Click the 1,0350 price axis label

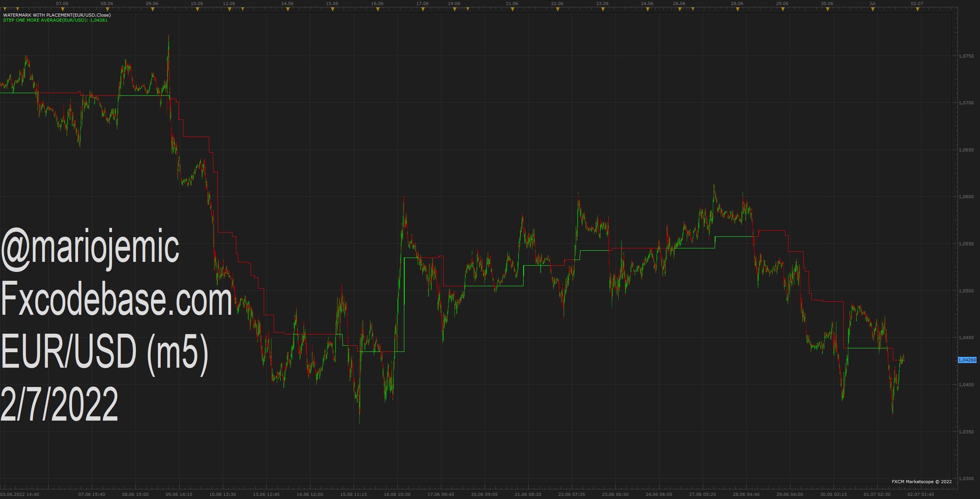[x=966, y=432]
